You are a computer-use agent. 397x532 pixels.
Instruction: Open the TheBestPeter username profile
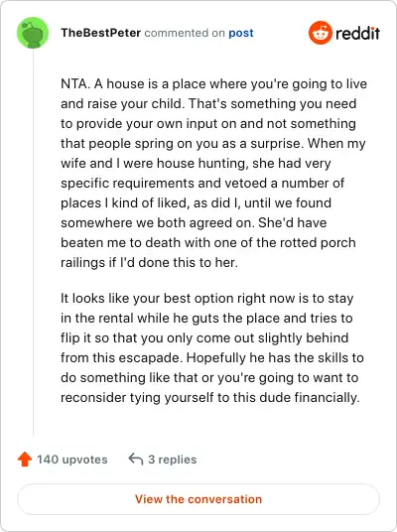click(x=101, y=33)
